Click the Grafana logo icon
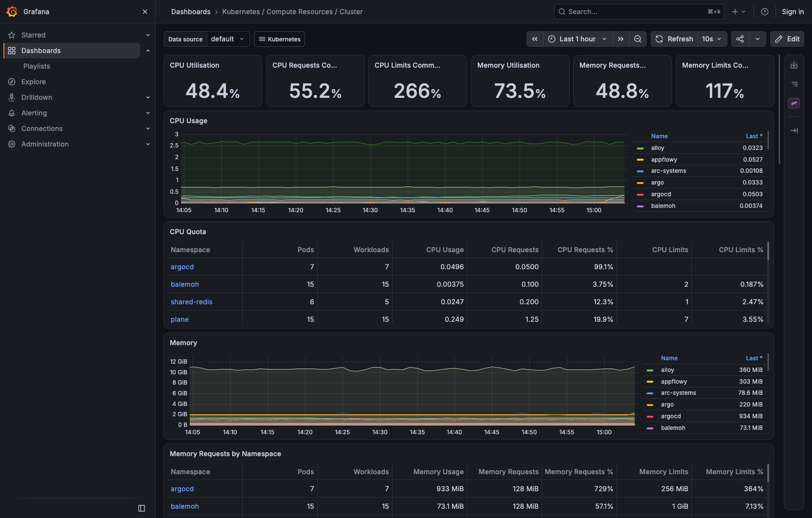This screenshot has height=518, width=812. point(12,12)
